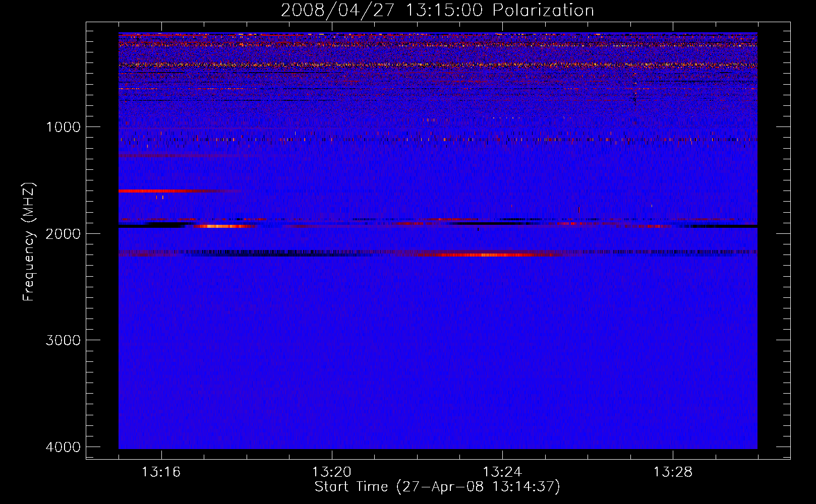This screenshot has width=816, height=504.
Task: Click the 2000 frequency tick label
Action: (63, 233)
